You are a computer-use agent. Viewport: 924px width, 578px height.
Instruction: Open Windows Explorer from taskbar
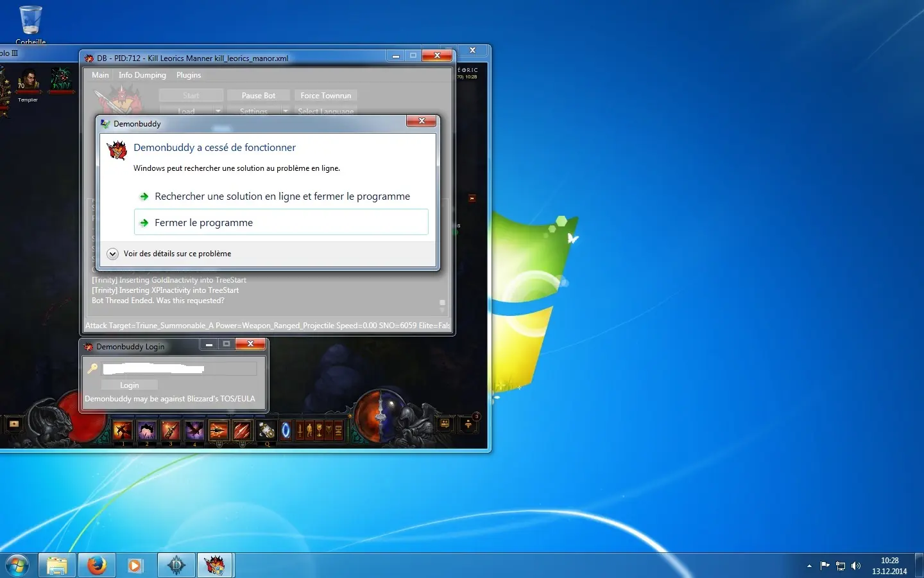point(57,565)
